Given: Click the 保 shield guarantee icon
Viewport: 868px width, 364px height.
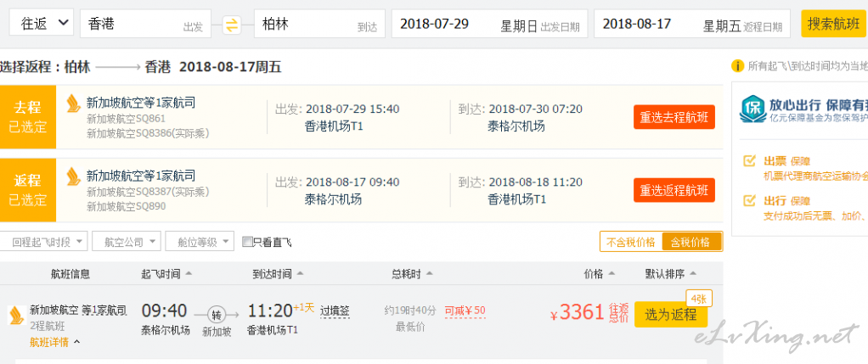Looking at the screenshot, I should 752,109.
